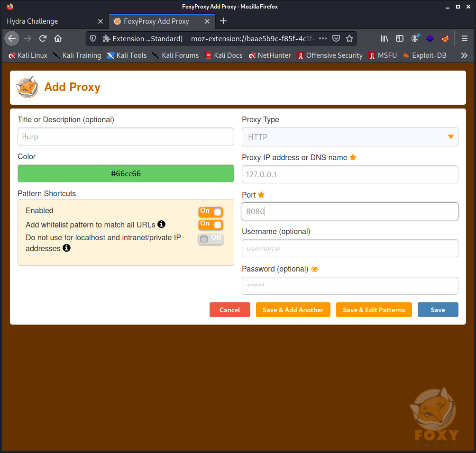Viewport: 476px width, 453px height.
Task: Open a new browser tab
Action: (x=223, y=21)
